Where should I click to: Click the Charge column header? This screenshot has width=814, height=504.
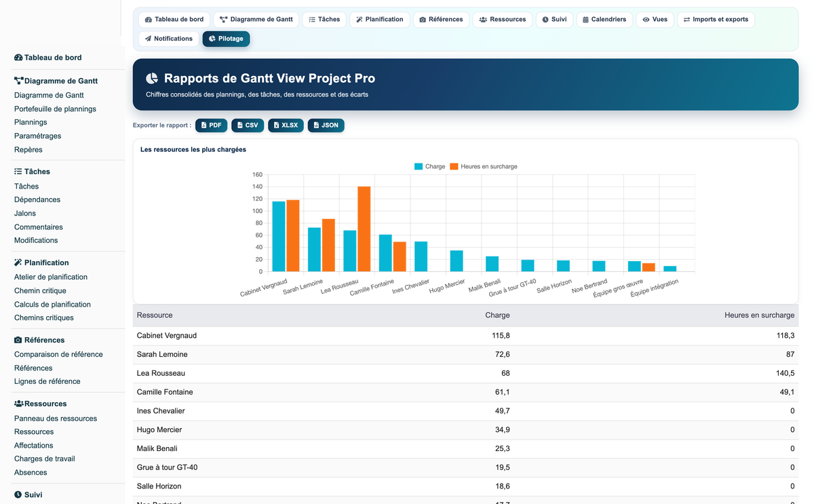click(x=497, y=315)
